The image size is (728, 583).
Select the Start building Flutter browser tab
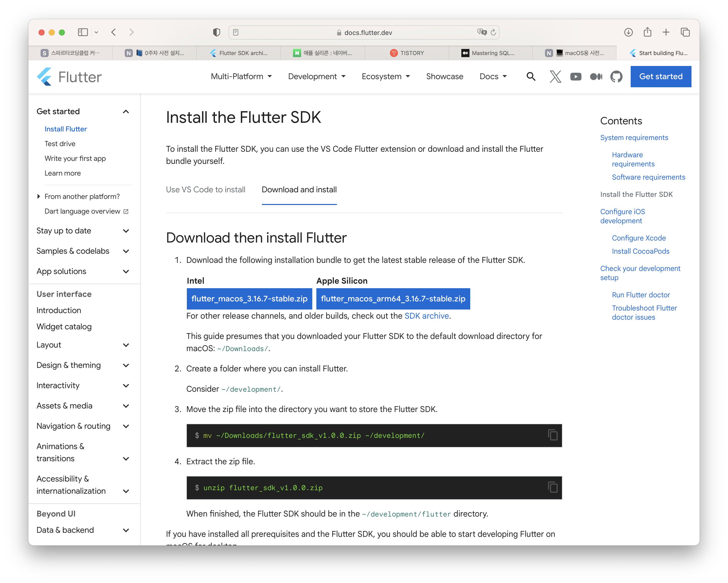click(x=659, y=53)
